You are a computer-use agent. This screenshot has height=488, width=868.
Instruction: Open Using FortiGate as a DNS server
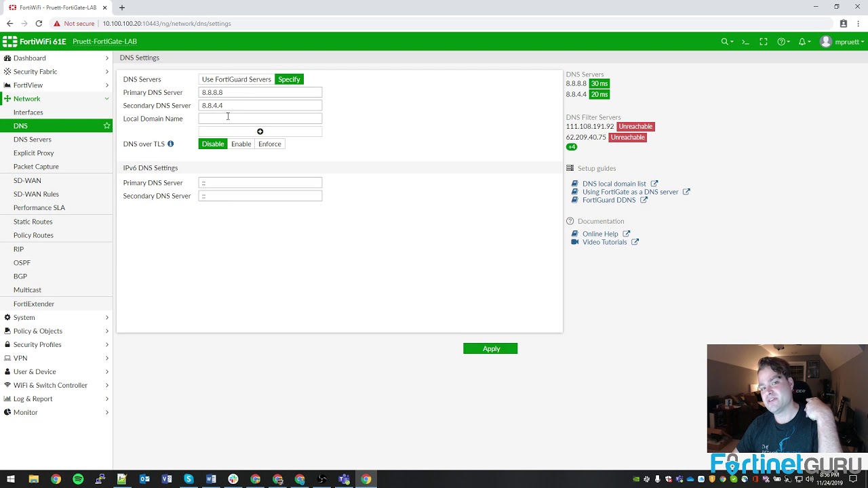pos(630,192)
